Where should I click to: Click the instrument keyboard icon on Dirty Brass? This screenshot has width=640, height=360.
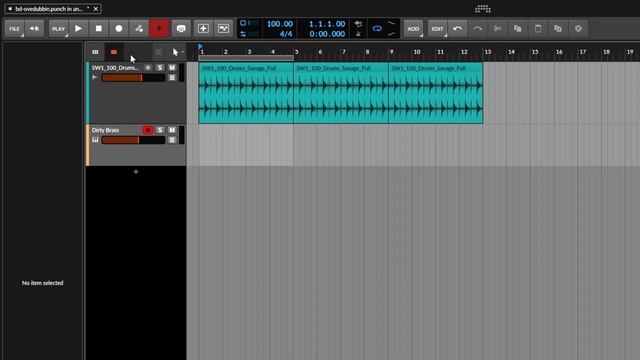pyautogui.click(x=95, y=140)
